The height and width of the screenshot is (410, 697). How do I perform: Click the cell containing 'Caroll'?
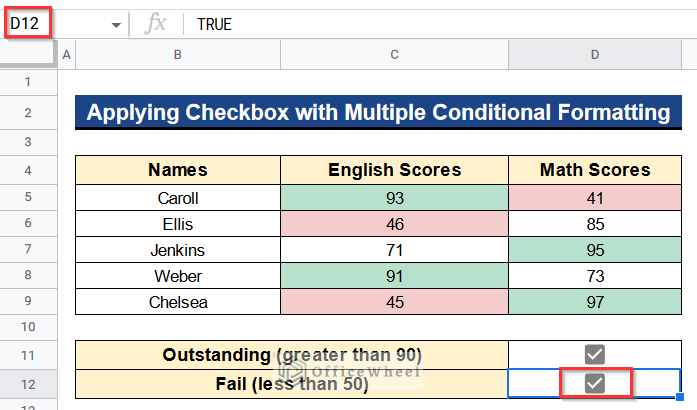[x=178, y=198]
